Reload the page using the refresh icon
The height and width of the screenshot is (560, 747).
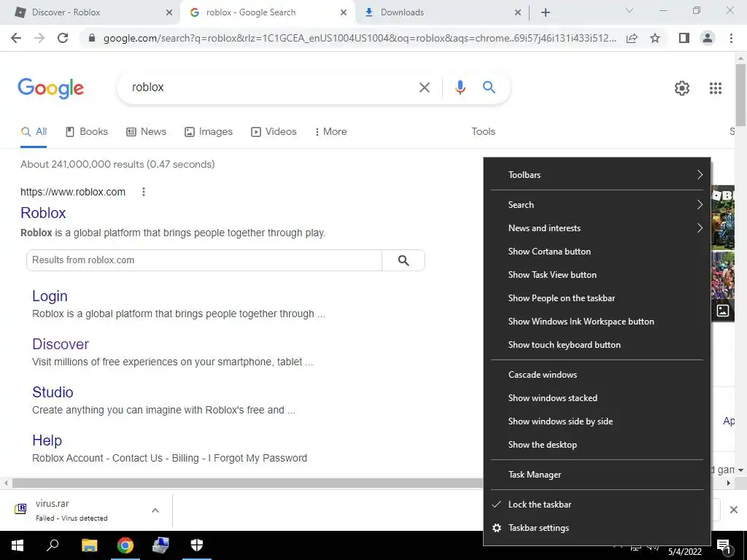point(63,38)
